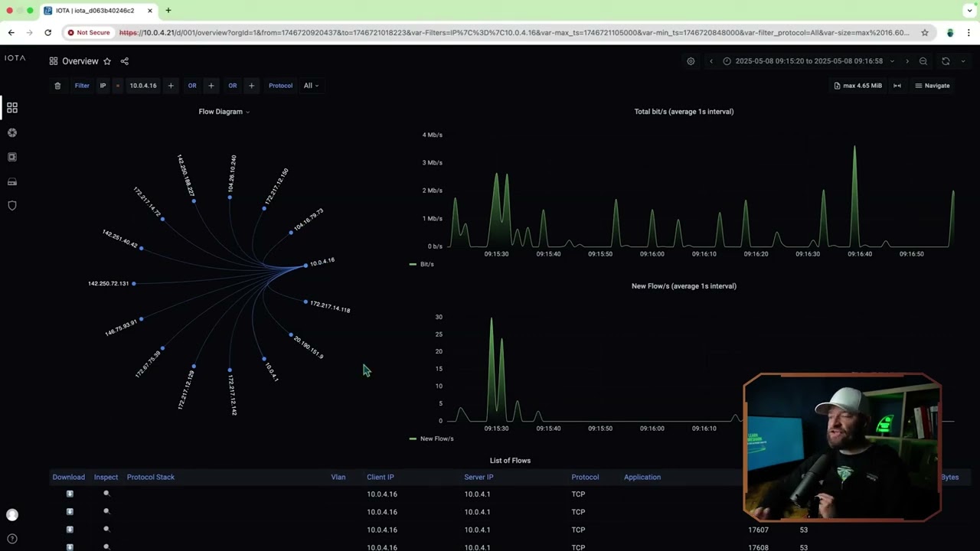980x551 pixels.
Task: Click the Filter label button
Action: pos(82,86)
